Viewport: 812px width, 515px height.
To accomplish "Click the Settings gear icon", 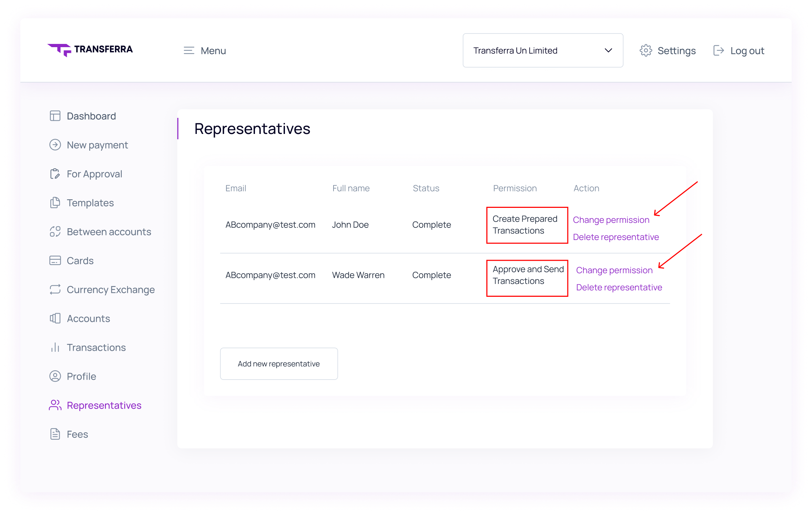I will (x=646, y=51).
